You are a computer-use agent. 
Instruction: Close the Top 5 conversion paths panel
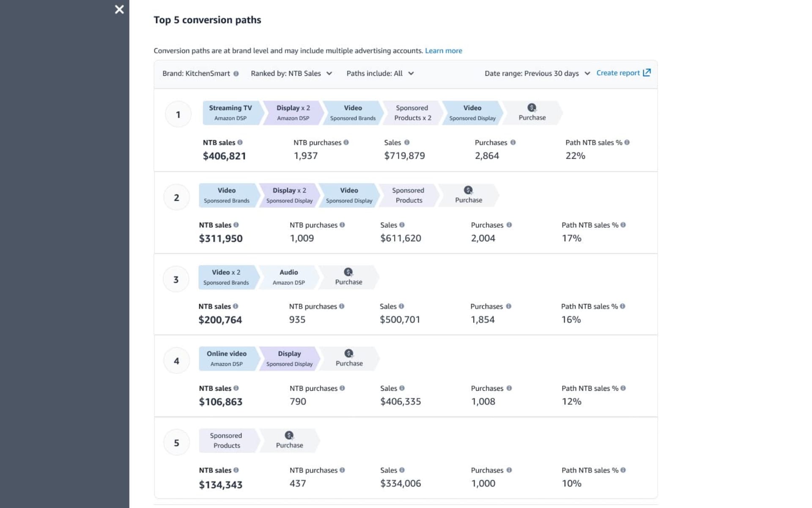click(119, 9)
